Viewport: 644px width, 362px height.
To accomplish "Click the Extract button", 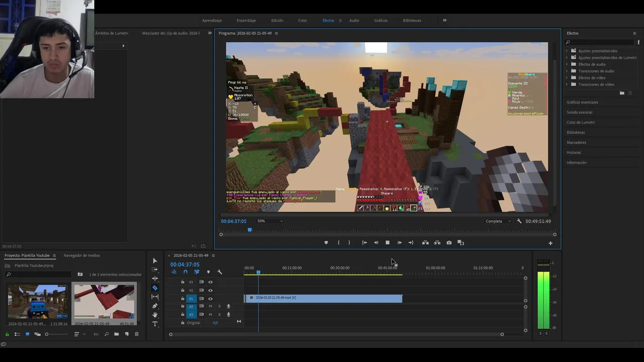I will point(437,243).
